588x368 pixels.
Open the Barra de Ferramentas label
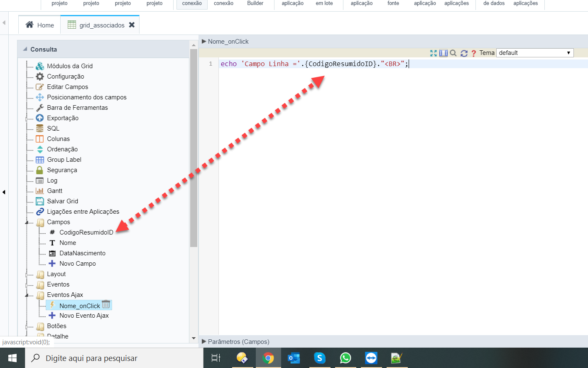77,108
